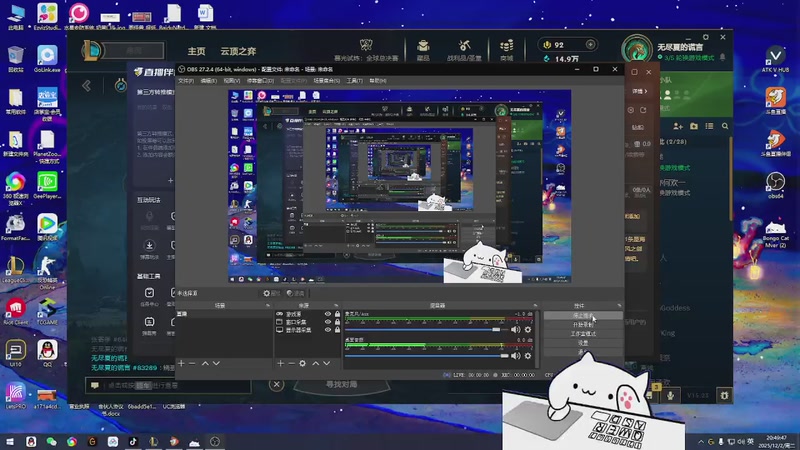Open settings gear for 麦克风/Aux channel
This screenshot has height=450, width=800.
click(x=528, y=330)
